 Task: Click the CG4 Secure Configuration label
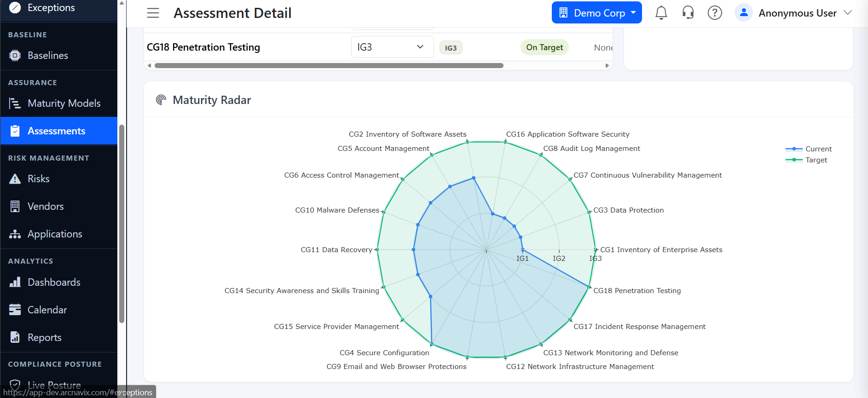[384, 353]
